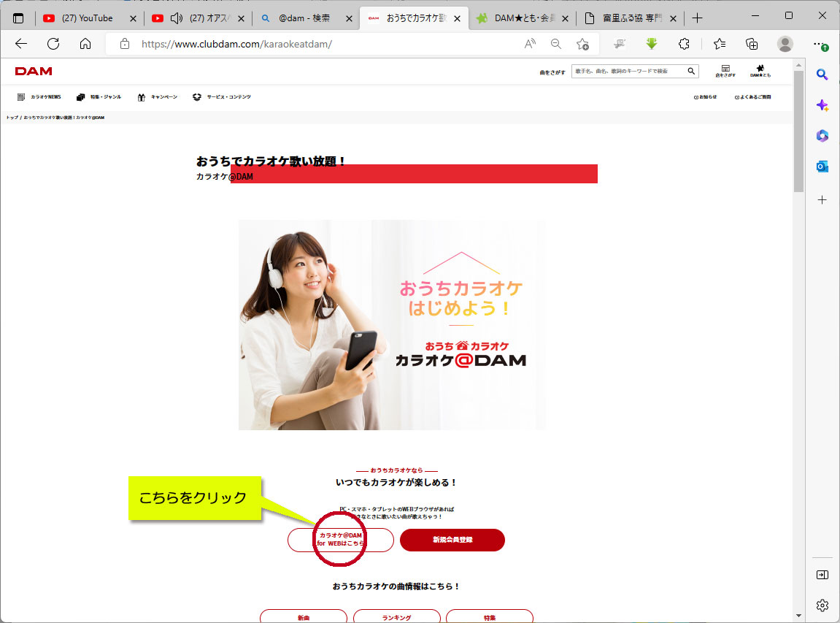Click the page vertical scrollbar thumb
The height and width of the screenshot is (623, 840).
click(798, 131)
